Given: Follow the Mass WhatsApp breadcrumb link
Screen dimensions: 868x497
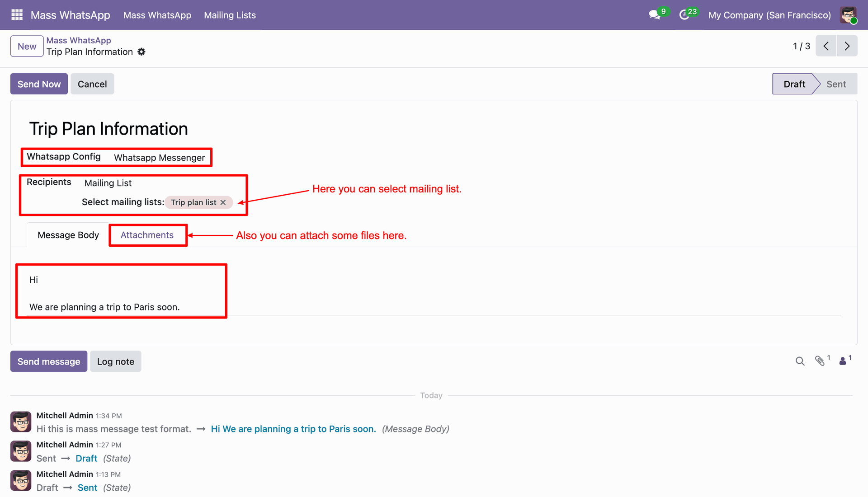Looking at the screenshot, I should (79, 40).
